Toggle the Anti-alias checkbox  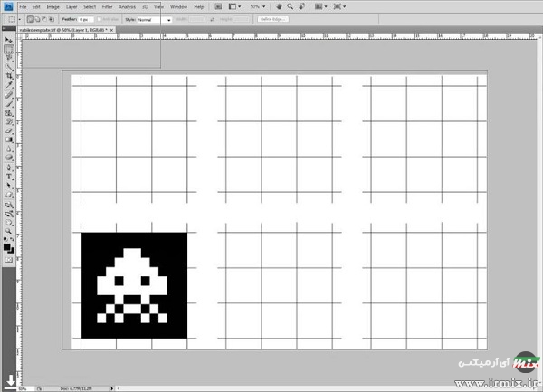click(x=100, y=19)
